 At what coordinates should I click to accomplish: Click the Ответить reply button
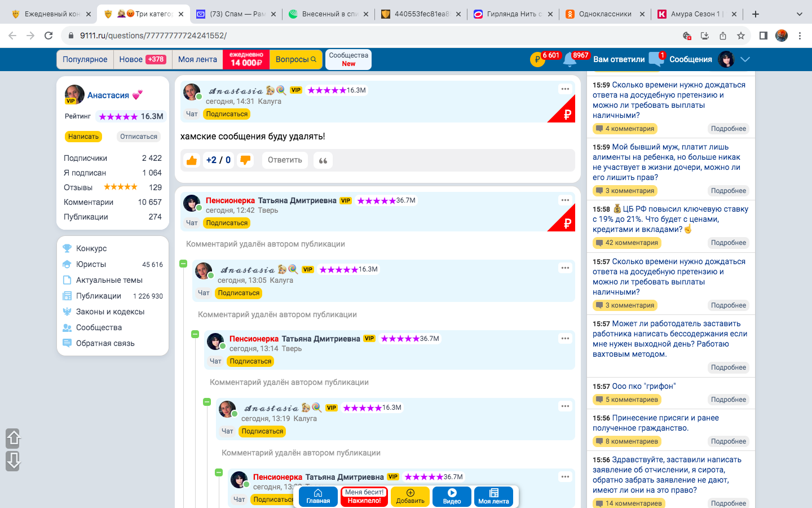click(285, 160)
